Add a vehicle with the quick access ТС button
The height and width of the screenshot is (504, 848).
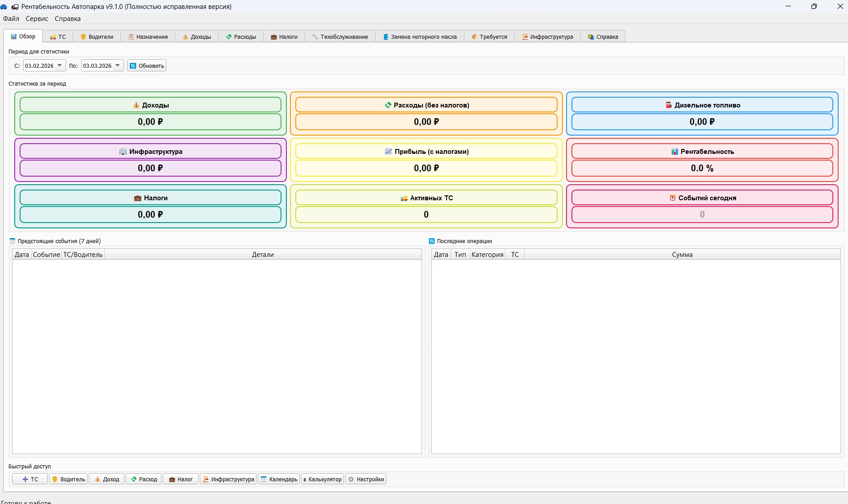click(30, 479)
